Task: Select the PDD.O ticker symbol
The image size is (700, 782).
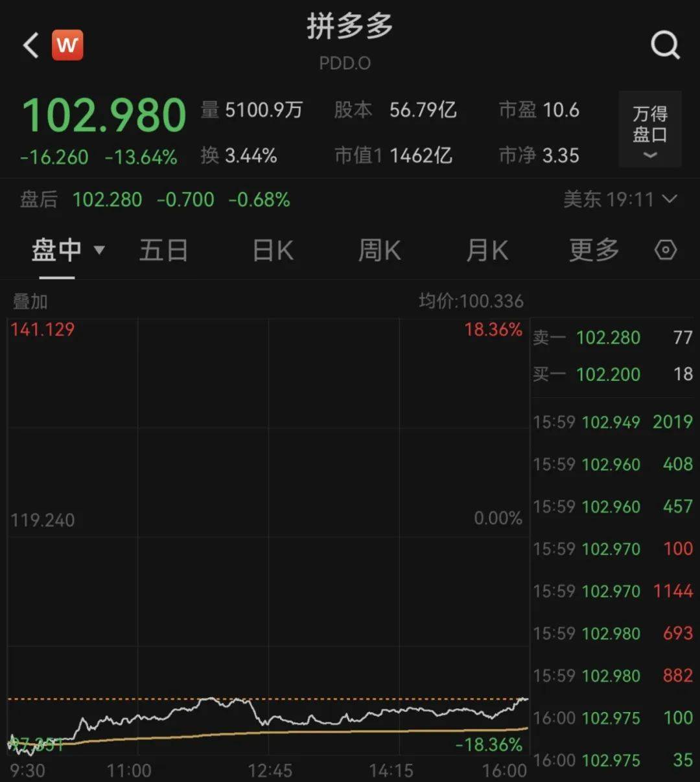Action: click(345, 63)
